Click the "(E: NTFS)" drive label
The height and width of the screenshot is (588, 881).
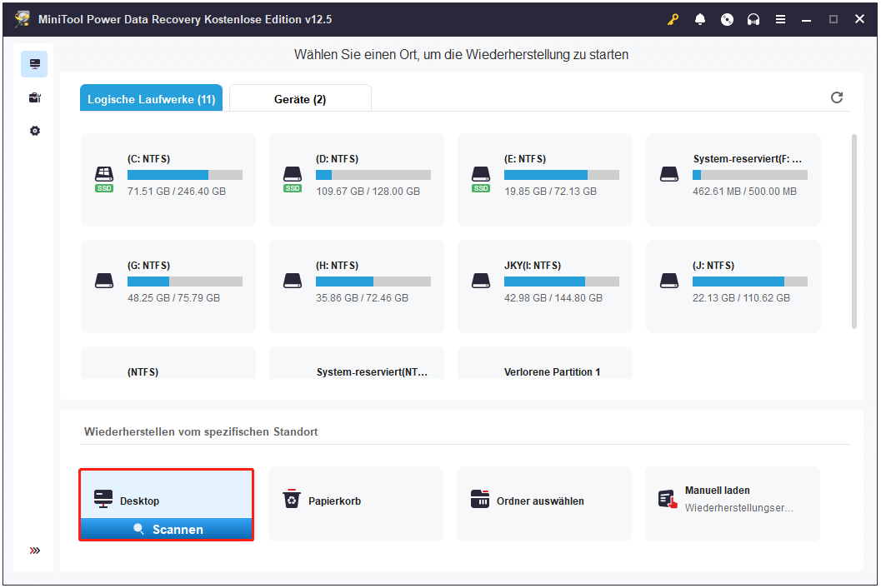pyautogui.click(x=525, y=159)
